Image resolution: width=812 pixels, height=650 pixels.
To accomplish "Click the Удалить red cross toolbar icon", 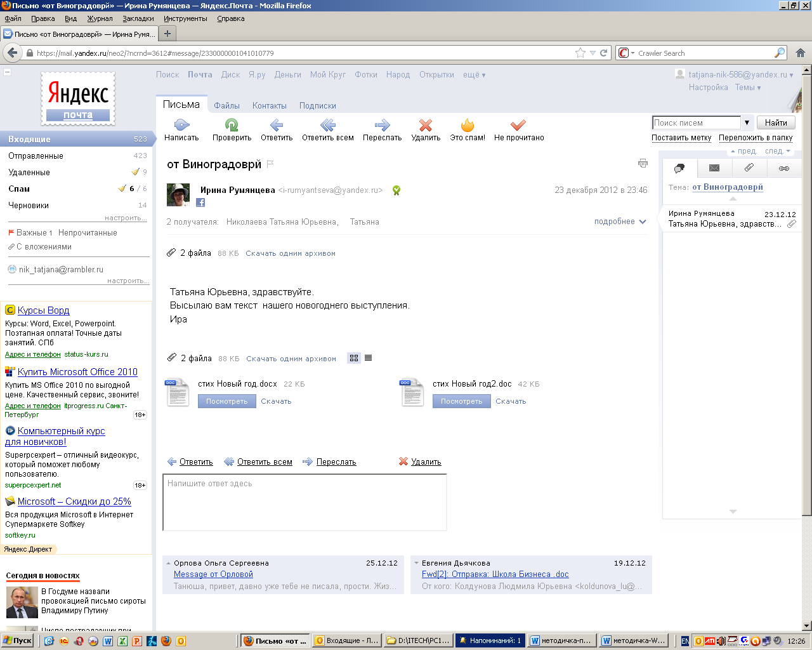I will coord(426,124).
